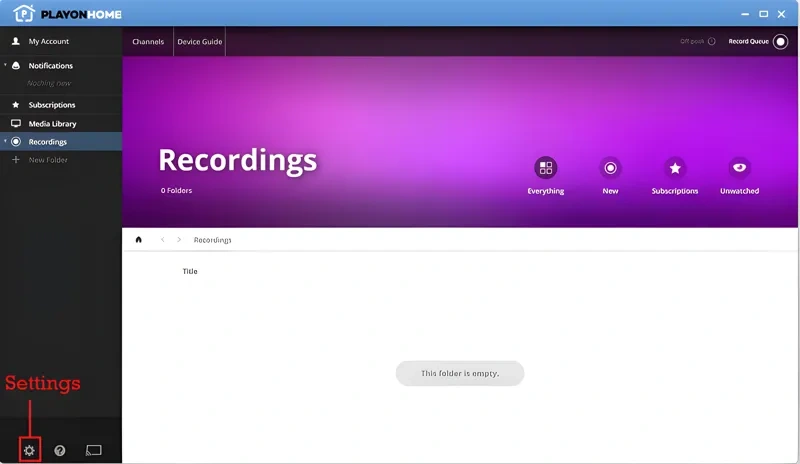Click the Off-peak clock icon
The height and width of the screenshot is (464, 800).
(x=712, y=41)
